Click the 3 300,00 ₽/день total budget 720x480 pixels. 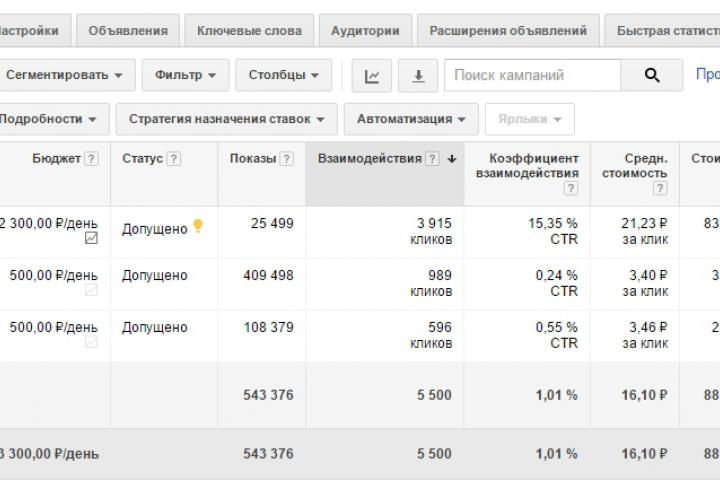[x=49, y=454]
